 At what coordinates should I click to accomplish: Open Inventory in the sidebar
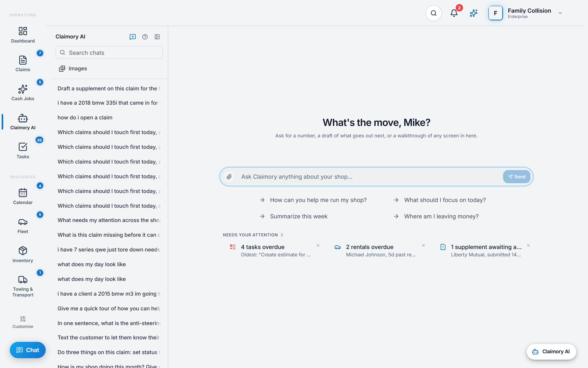click(x=23, y=254)
